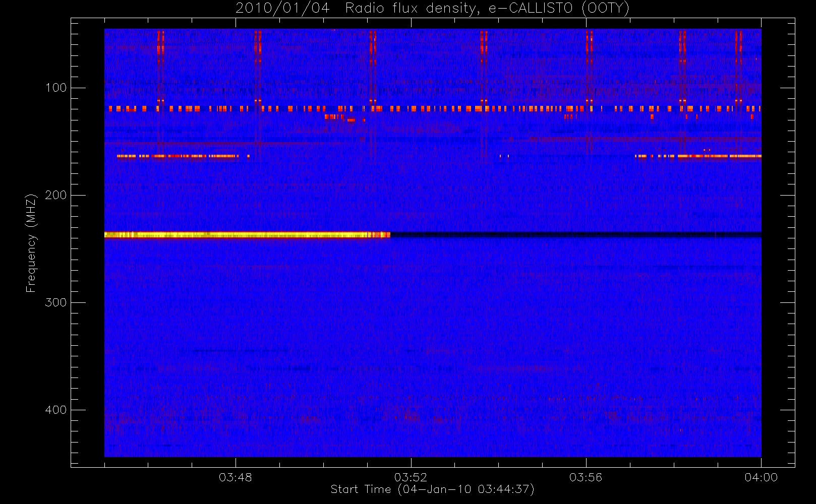Click the 03:48 time tick label
816x504 pixels.
[x=236, y=477]
